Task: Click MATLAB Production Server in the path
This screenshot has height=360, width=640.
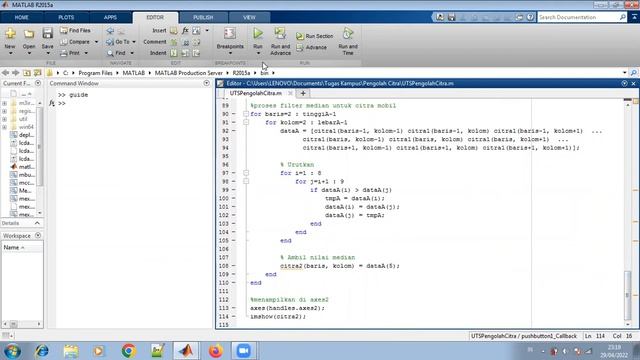Action: 189,73
